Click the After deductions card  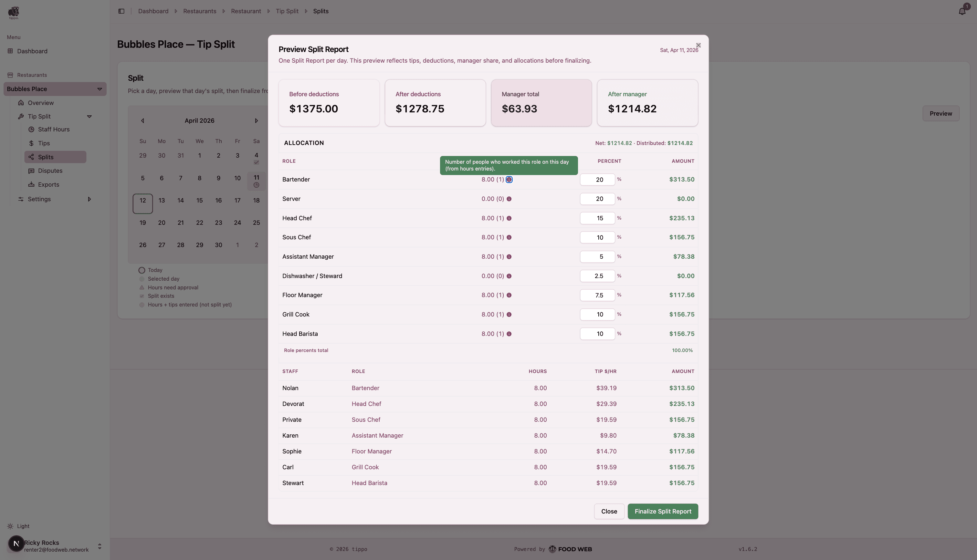(435, 103)
